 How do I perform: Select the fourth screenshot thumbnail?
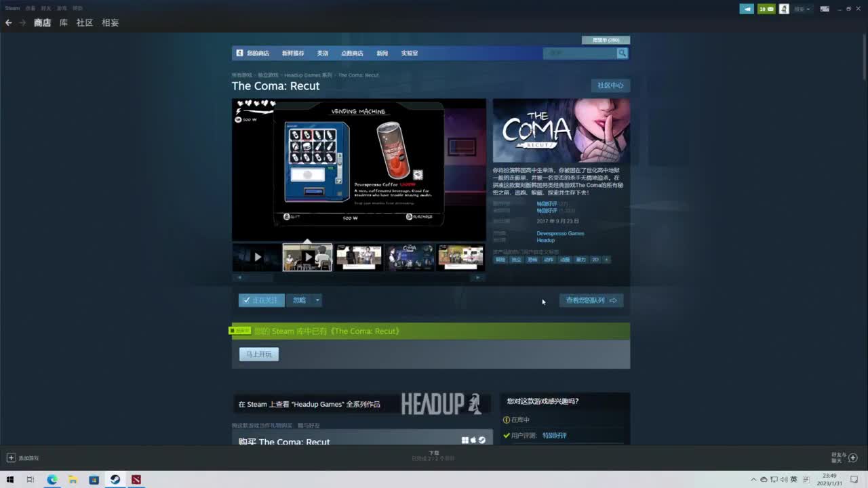pos(410,258)
